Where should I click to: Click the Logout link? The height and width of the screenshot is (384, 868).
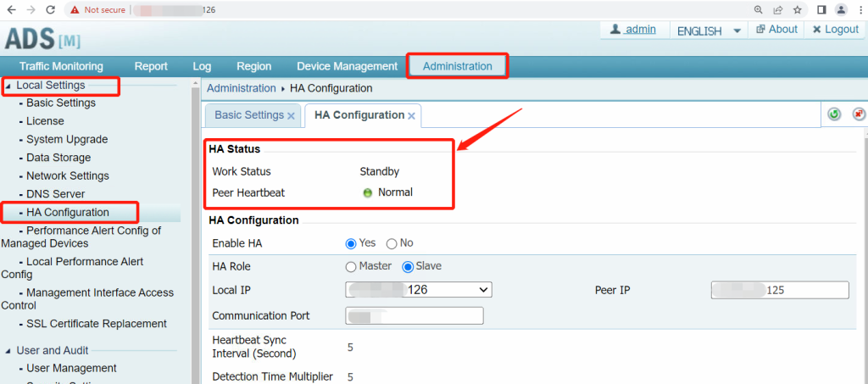click(835, 30)
